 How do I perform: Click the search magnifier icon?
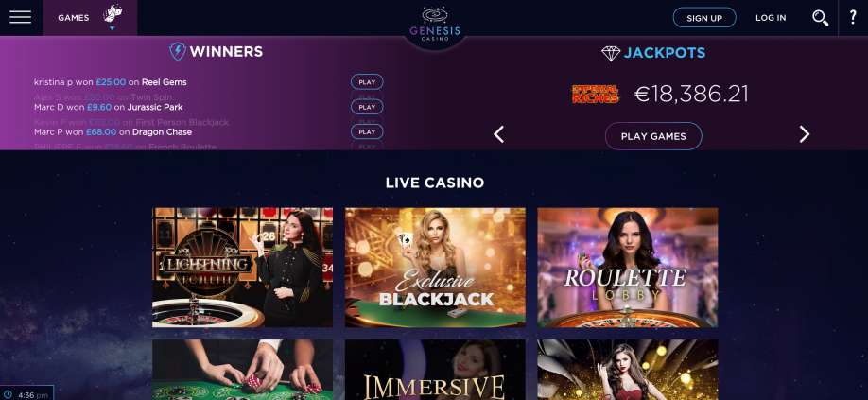[x=821, y=18]
